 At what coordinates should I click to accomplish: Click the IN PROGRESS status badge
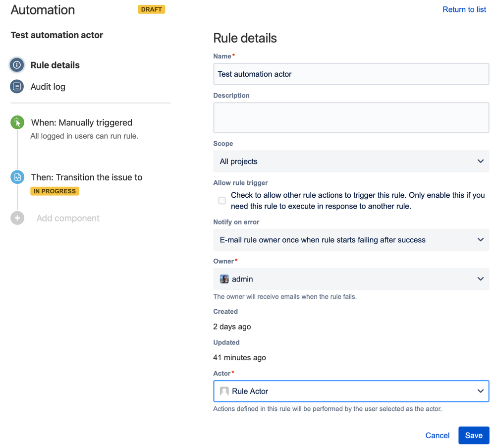click(55, 191)
